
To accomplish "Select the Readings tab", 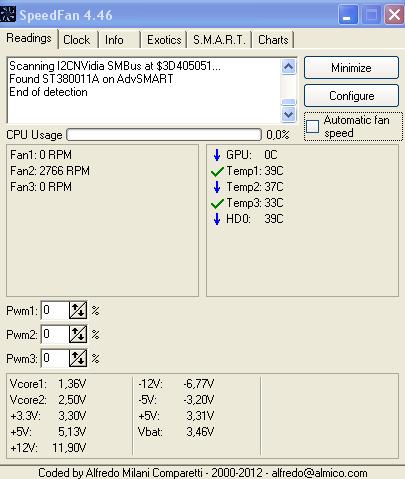I will pos(29,38).
